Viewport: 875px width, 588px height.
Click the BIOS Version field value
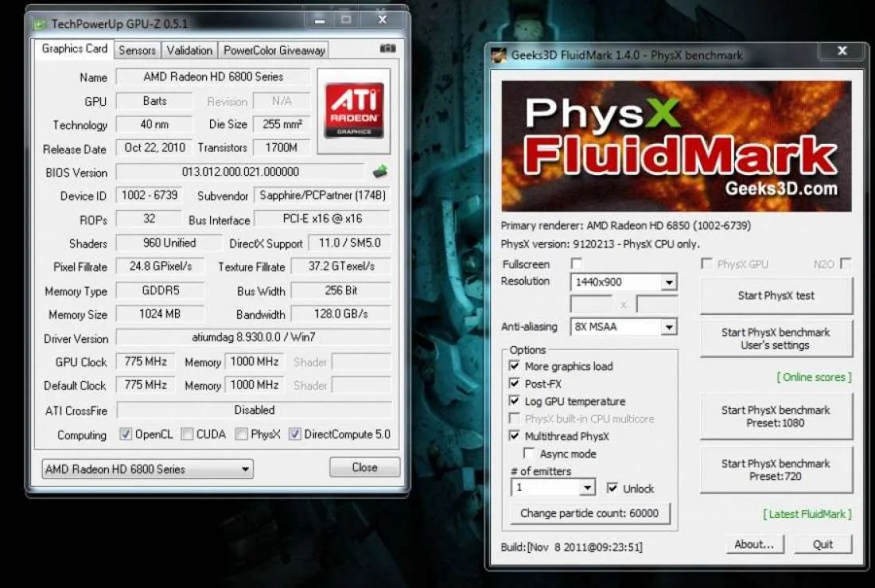[x=240, y=172]
